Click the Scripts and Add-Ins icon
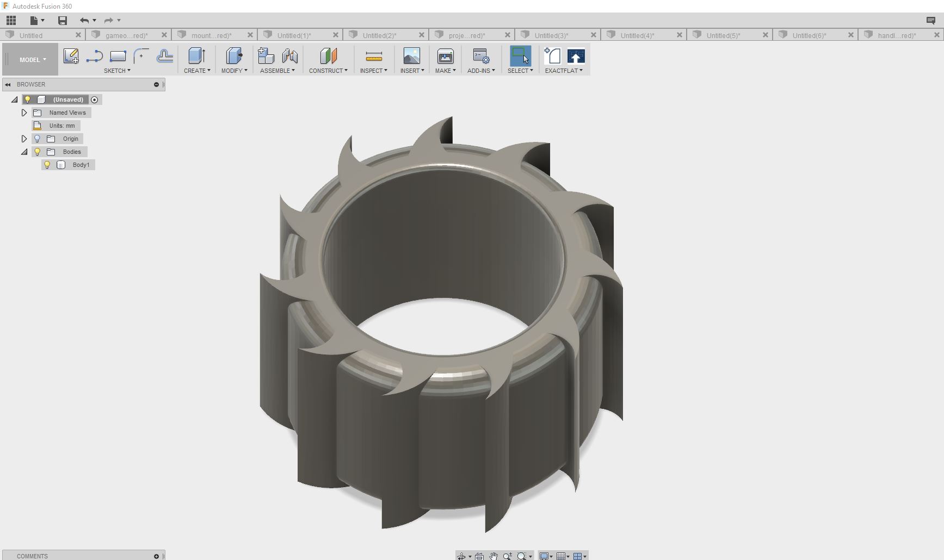This screenshot has width=944, height=560. click(481, 56)
